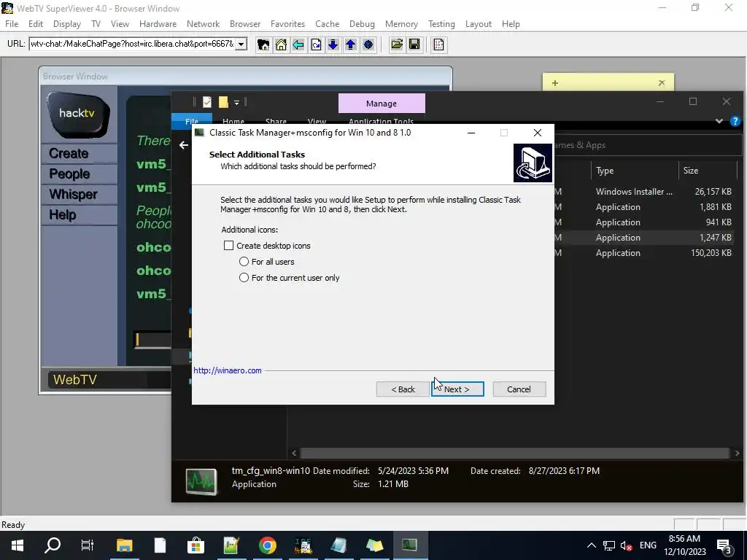Screen dimensions: 747x560
Task: Click the globe icon in SuperViewer toolbar
Action: point(368,44)
